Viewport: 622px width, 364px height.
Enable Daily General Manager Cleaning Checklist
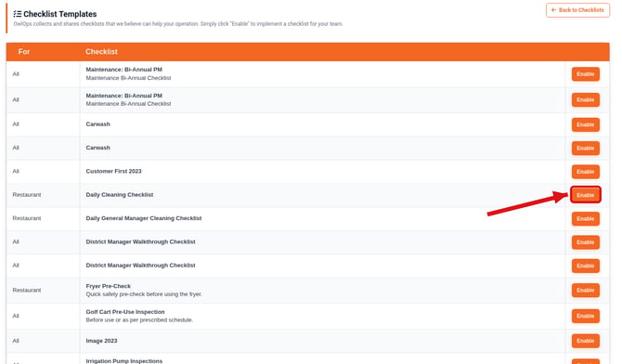pos(586,219)
